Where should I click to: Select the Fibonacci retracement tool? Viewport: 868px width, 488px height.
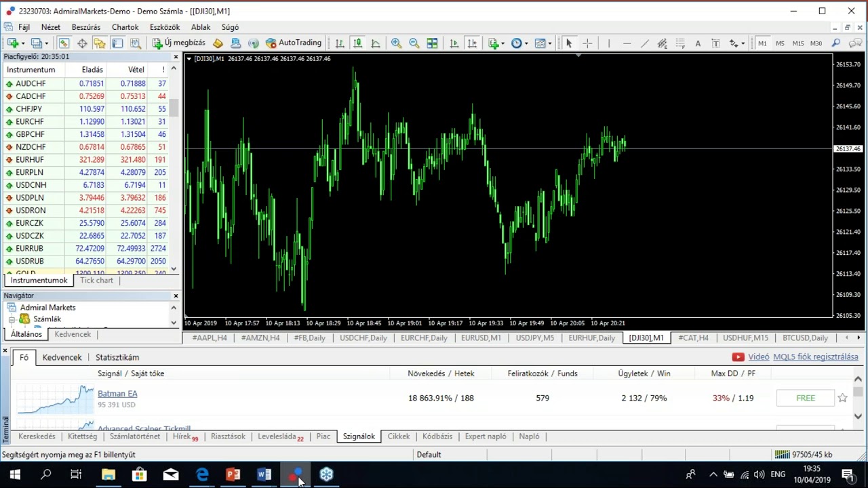click(680, 43)
